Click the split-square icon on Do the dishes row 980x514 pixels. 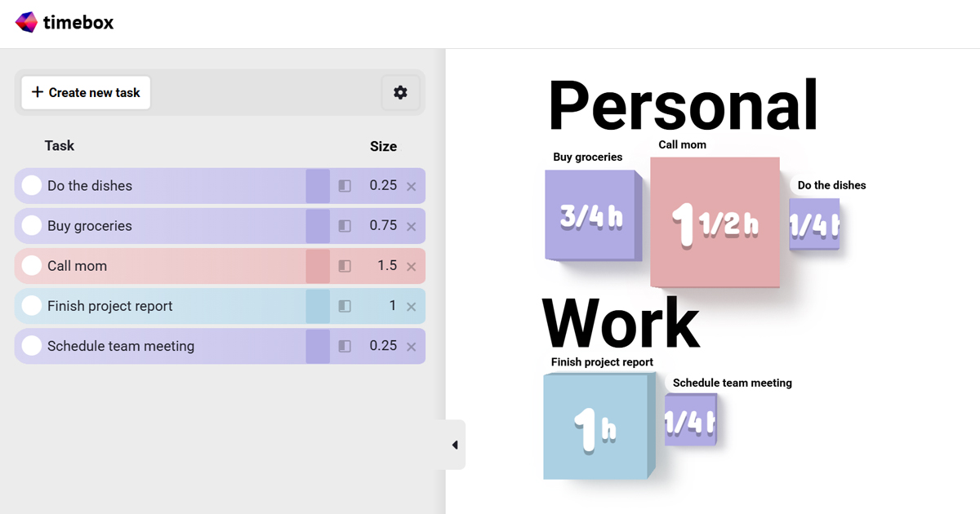click(x=344, y=185)
